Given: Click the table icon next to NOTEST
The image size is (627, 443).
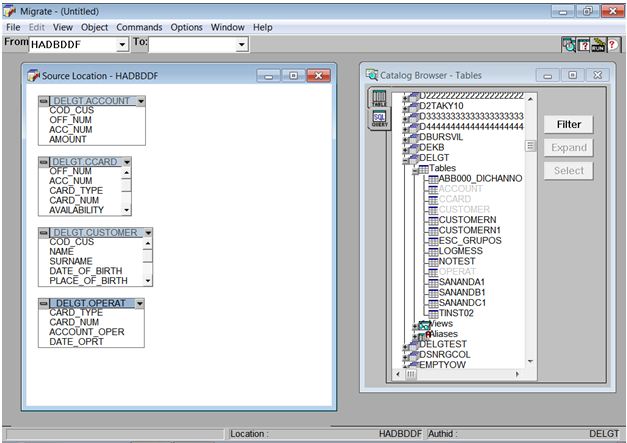Looking at the screenshot, I should [433, 262].
